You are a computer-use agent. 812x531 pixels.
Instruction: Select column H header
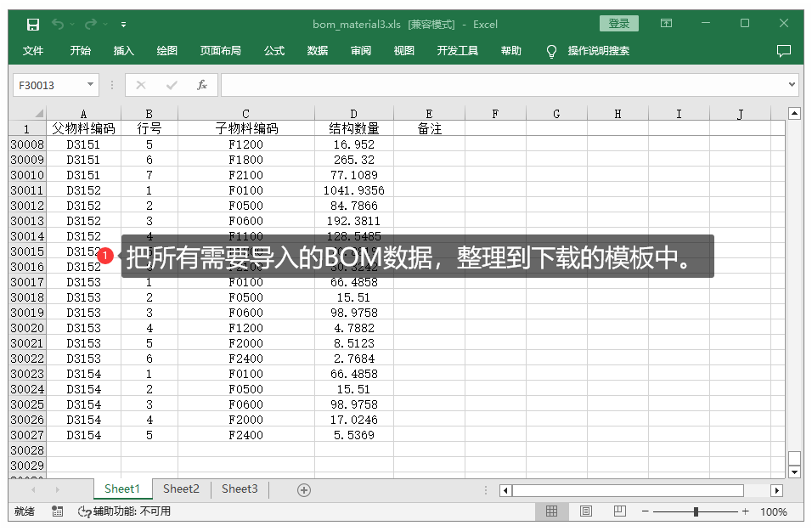617,114
